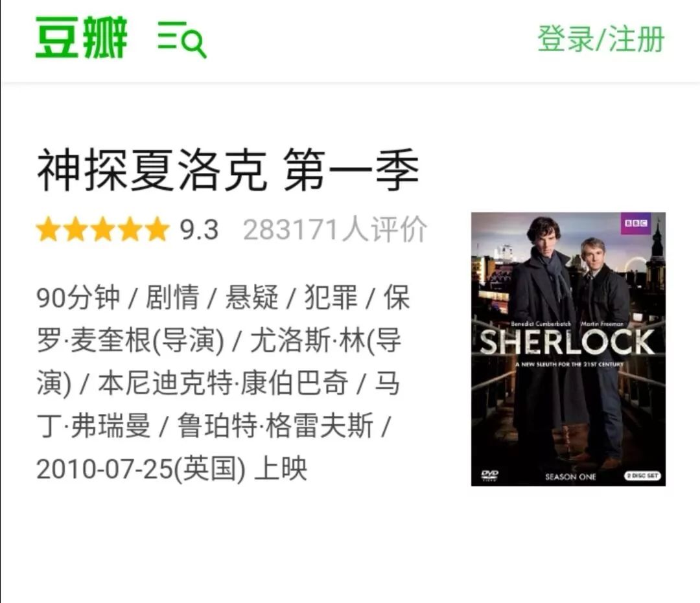Click the fifth rating star
Viewport: 700px width, 603px height.
(x=157, y=229)
